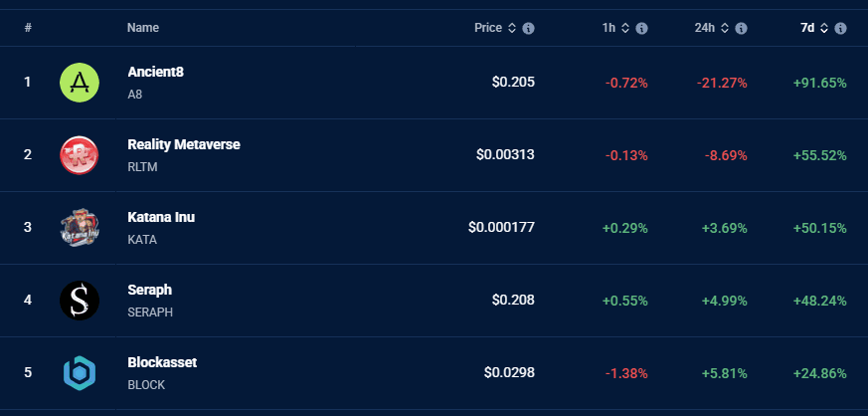The width and height of the screenshot is (868, 416).
Task: Open the Katana Inu logo icon
Action: click(80, 228)
